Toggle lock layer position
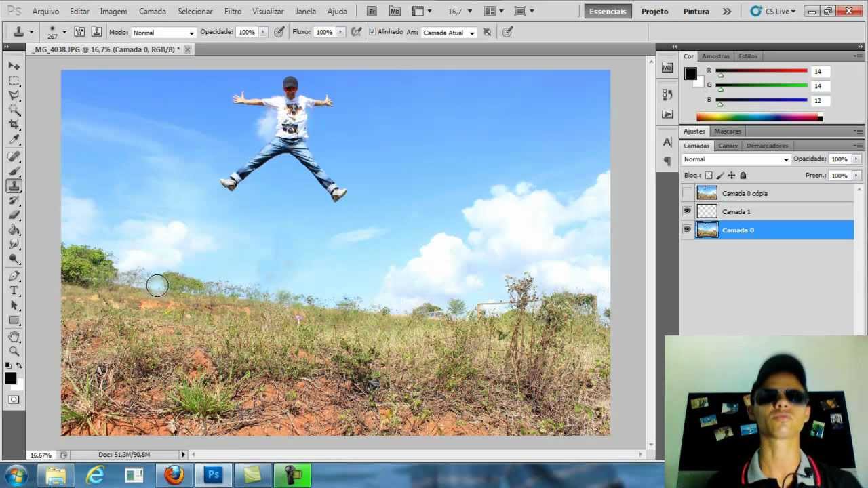 [x=732, y=176]
